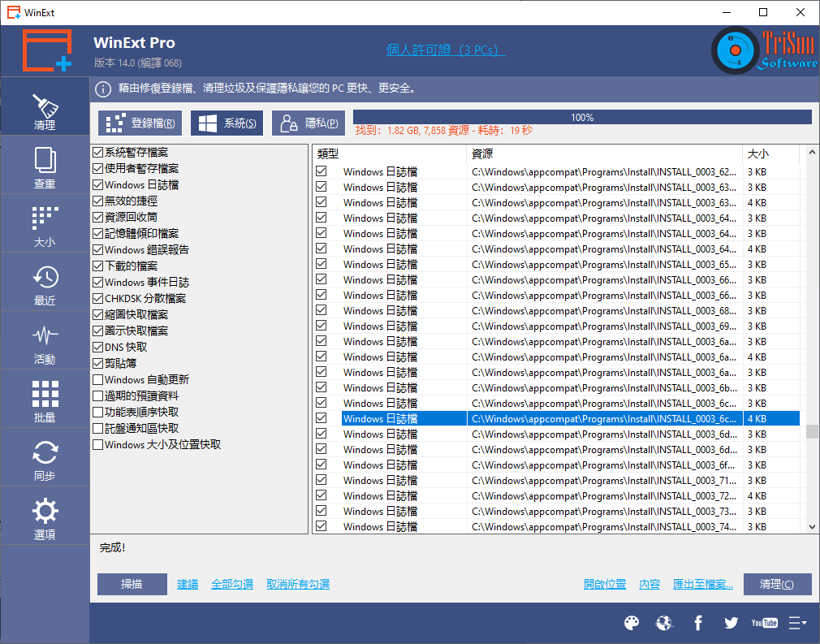Uncheck 下載的檔案 checkbox
Viewport: 820px width, 644px height.
tap(97, 266)
